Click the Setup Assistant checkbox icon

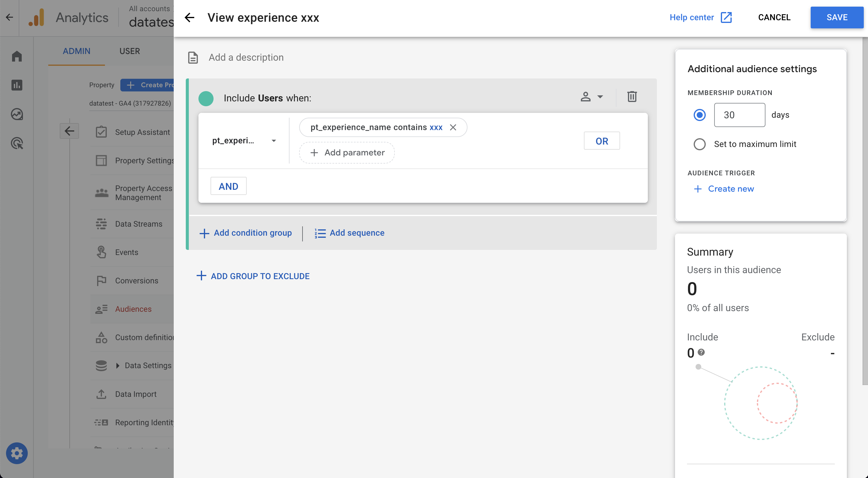101,132
